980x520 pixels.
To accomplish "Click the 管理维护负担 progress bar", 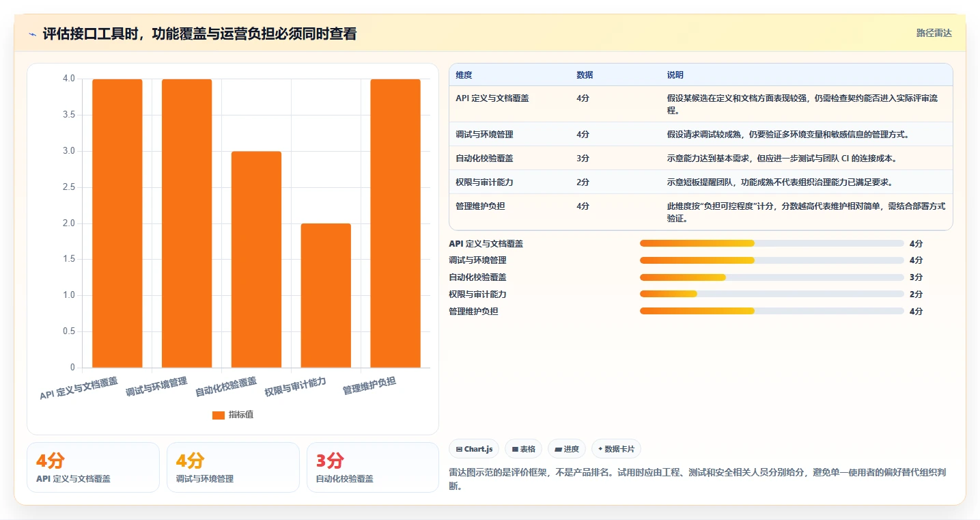I will tap(772, 312).
